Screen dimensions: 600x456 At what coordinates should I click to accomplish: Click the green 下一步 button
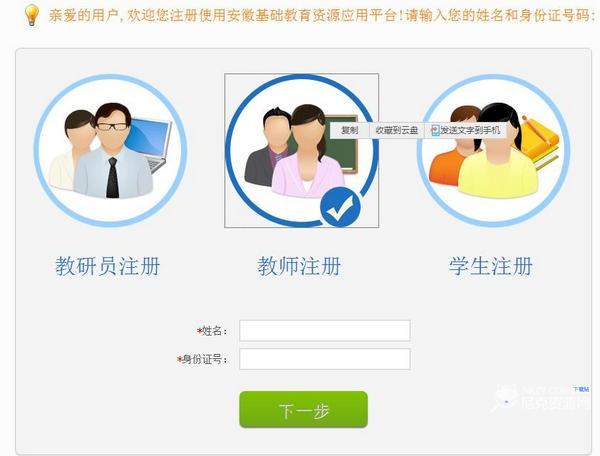(x=303, y=410)
